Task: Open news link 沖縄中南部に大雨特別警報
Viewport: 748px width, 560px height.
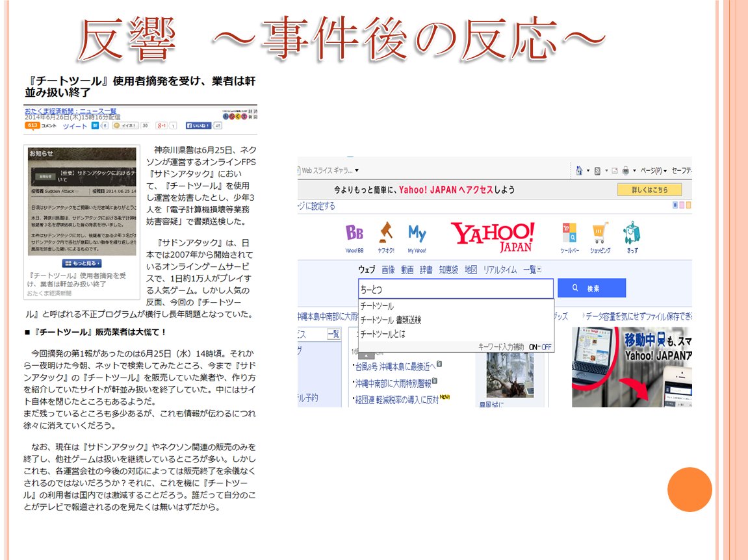Action: click(393, 383)
